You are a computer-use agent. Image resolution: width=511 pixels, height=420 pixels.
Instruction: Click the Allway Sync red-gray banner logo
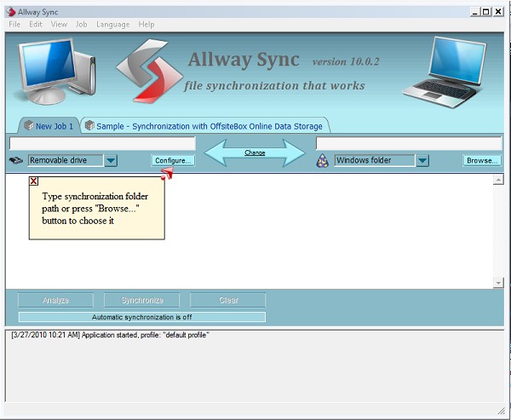pyautogui.click(x=150, y=71)
